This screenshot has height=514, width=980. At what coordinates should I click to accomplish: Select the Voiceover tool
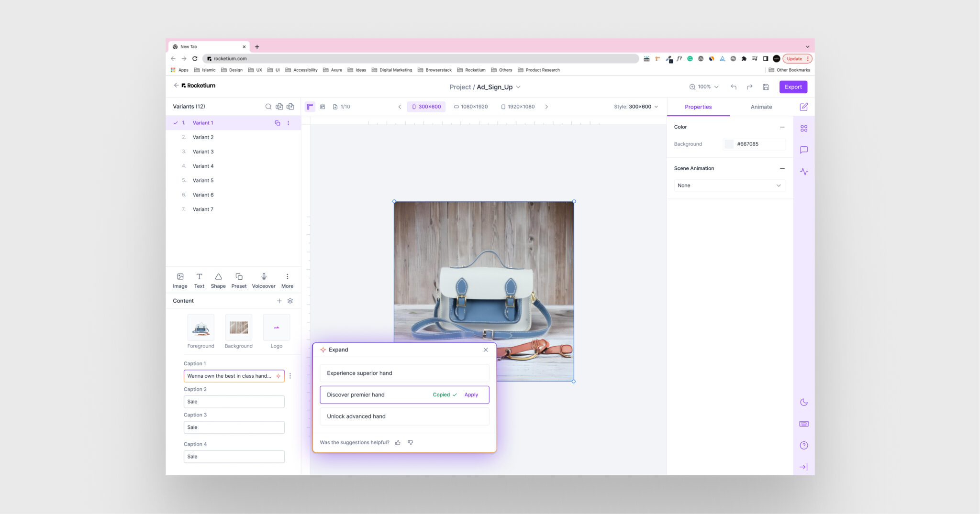264,280
